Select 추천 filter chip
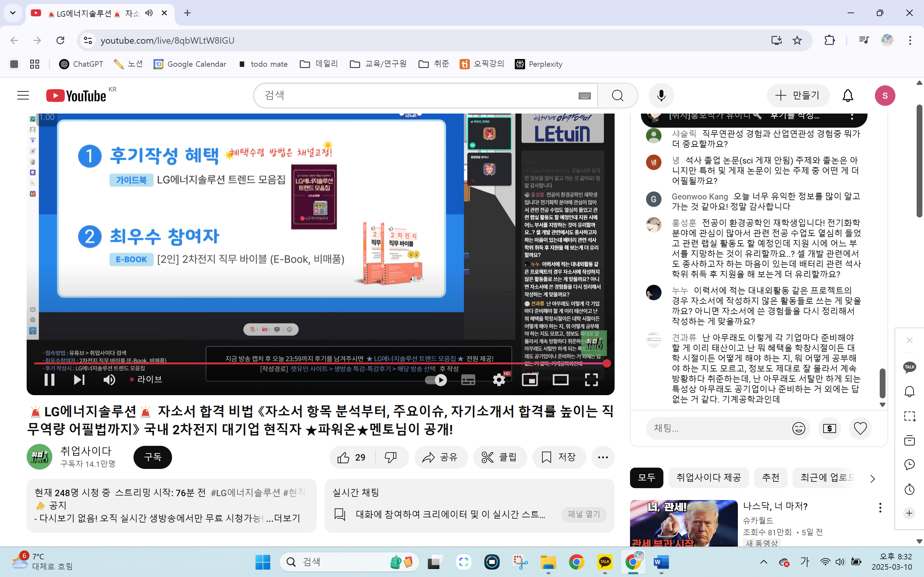The height and width of the screenshot is (577, 924). tap(771, 477)
